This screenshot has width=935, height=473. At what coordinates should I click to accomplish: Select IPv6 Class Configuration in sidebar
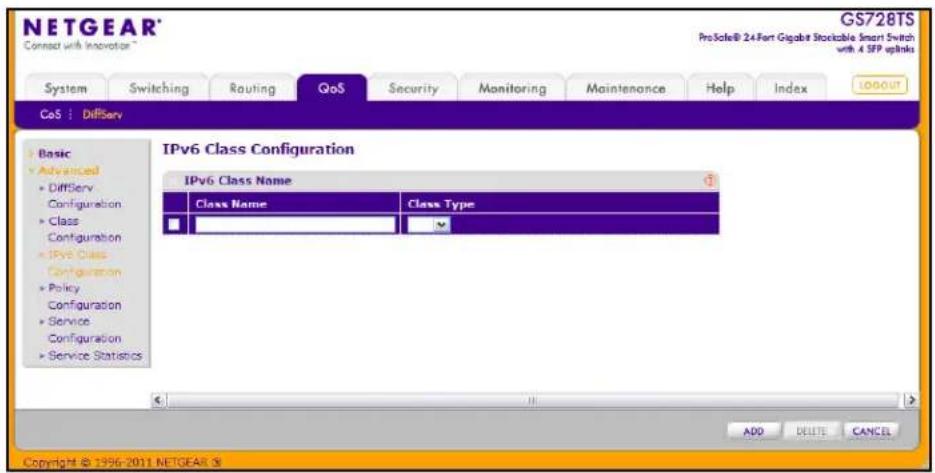coord(84,263)
